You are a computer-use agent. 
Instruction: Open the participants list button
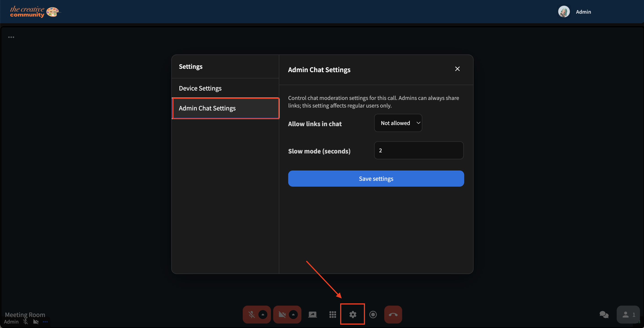point(629,315)
